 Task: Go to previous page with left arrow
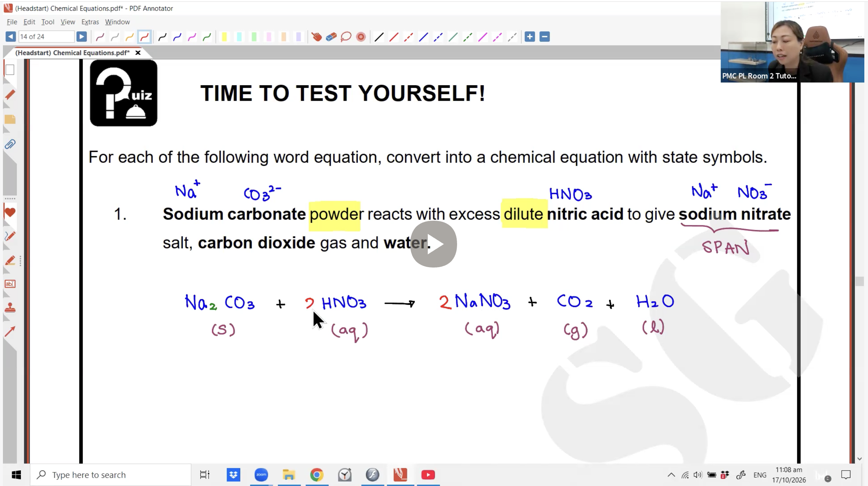click(x=11, y=37)
